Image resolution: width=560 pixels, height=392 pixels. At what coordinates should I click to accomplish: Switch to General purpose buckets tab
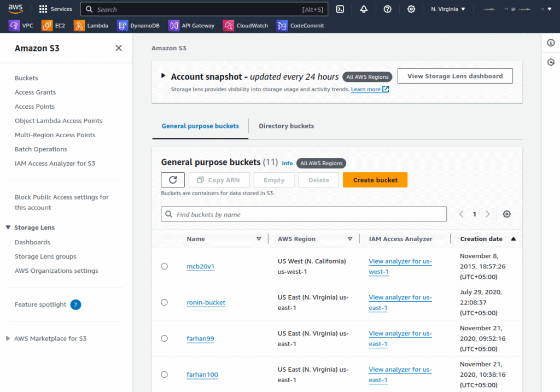200,126
